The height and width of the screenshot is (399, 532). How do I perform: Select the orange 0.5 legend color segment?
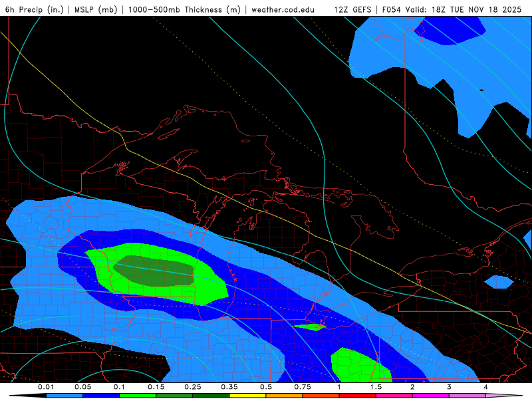pos(285,396)
